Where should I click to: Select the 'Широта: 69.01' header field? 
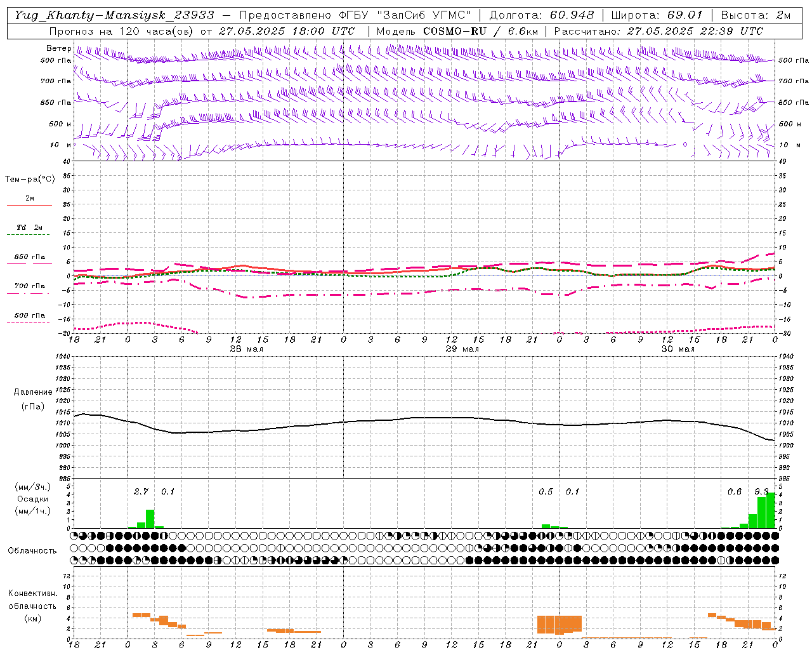[x=657, y=15]
